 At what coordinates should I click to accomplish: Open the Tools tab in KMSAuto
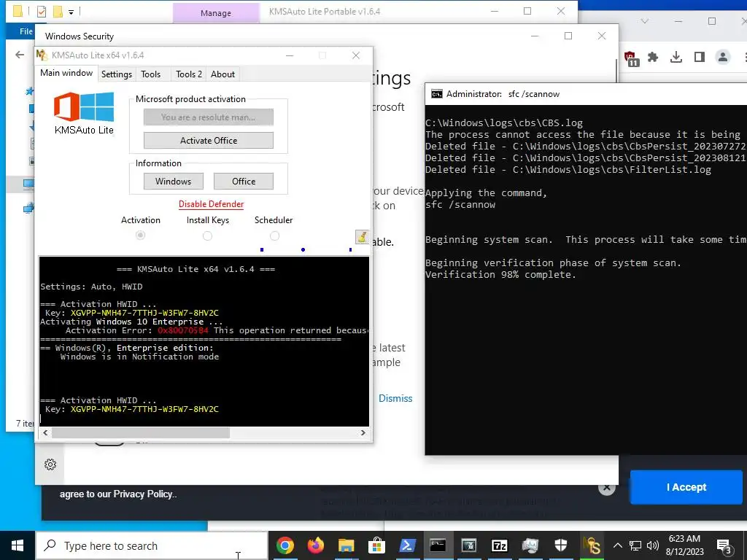(150, 74)
